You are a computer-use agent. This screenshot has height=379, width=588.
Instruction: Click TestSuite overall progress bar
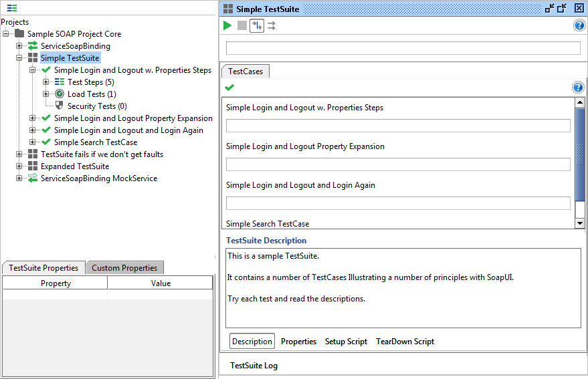click(x=403, y=48)
